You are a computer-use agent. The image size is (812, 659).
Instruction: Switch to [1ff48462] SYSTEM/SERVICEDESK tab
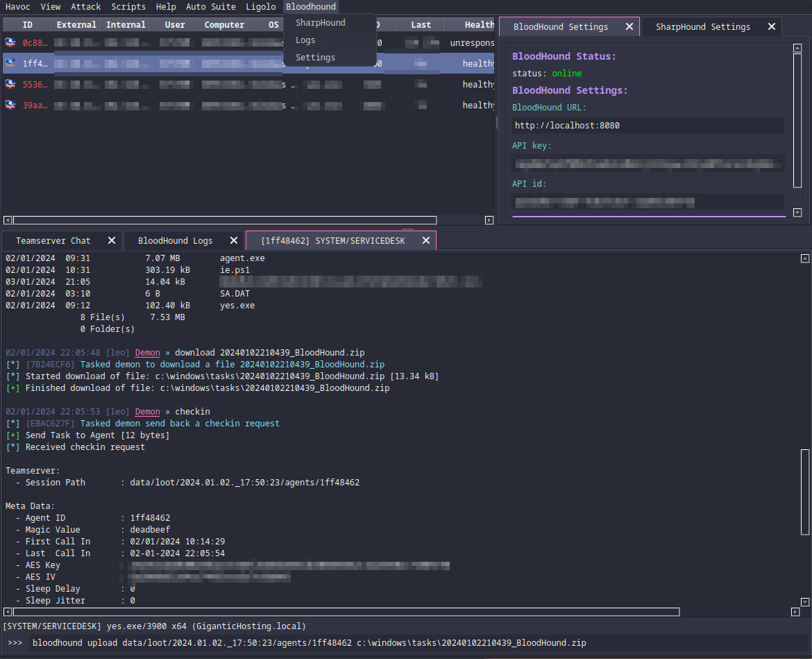click(333, 241)
